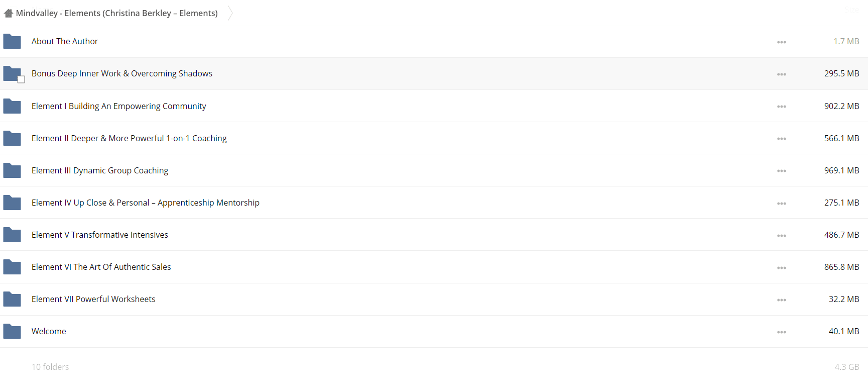The width and height of the screenshot is (868, 390).
Task: Click the 865.8 MB size value
Action: 842,267
